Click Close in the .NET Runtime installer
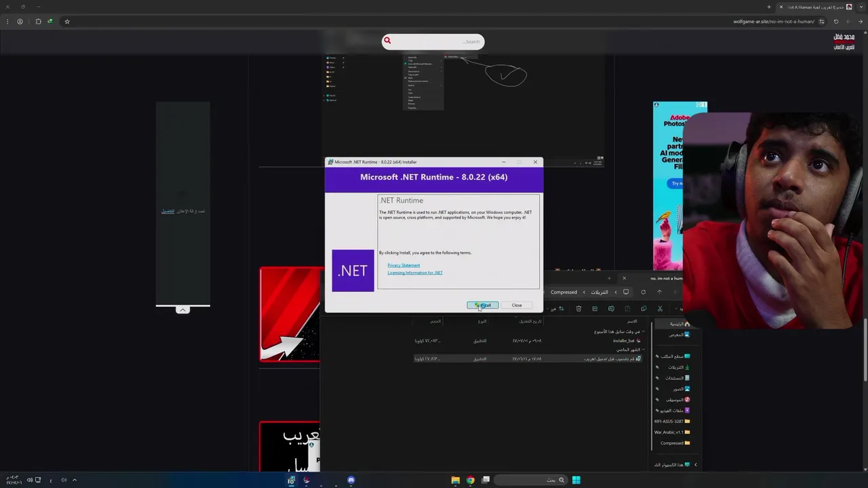868x488 pixels. [x=517, y=305]
